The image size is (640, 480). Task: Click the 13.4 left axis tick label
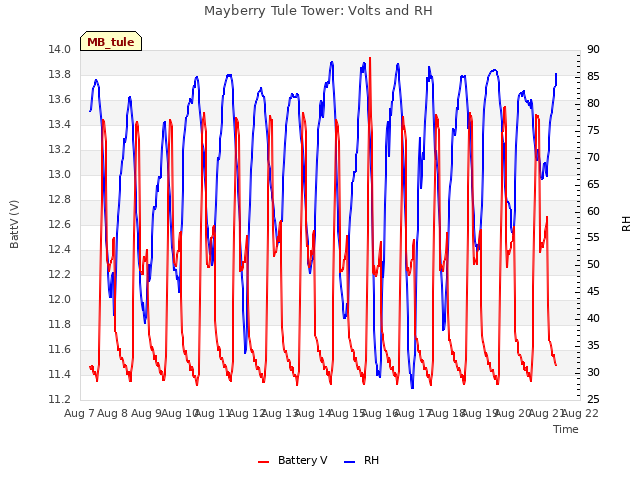[60, 124]
